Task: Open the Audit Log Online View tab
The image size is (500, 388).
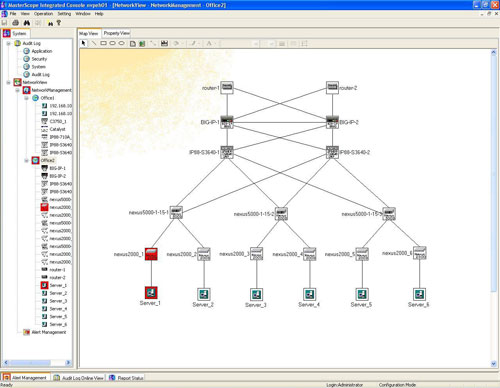Action: (79, 378)
